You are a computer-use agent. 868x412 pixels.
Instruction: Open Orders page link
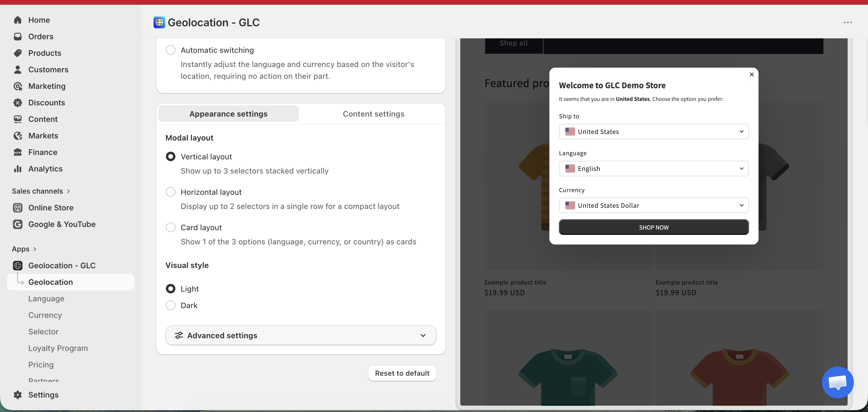click(x=41, y=36)
